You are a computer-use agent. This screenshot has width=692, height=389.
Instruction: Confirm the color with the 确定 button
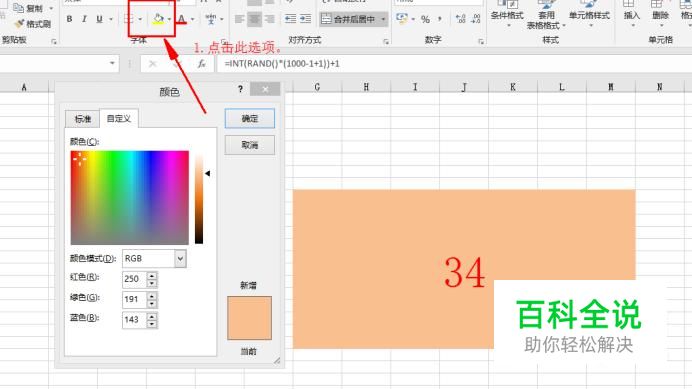[x=250, y=118]
